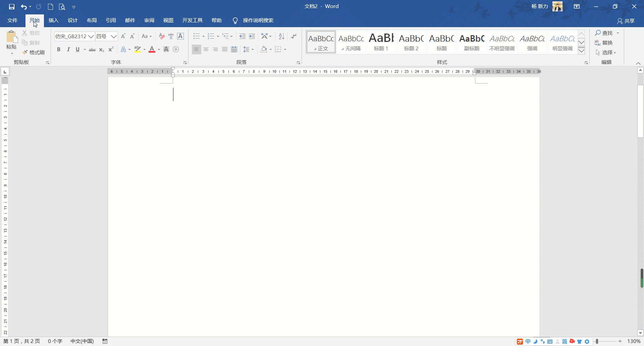Click the Sort (A-Z) icon

point(281,37)
